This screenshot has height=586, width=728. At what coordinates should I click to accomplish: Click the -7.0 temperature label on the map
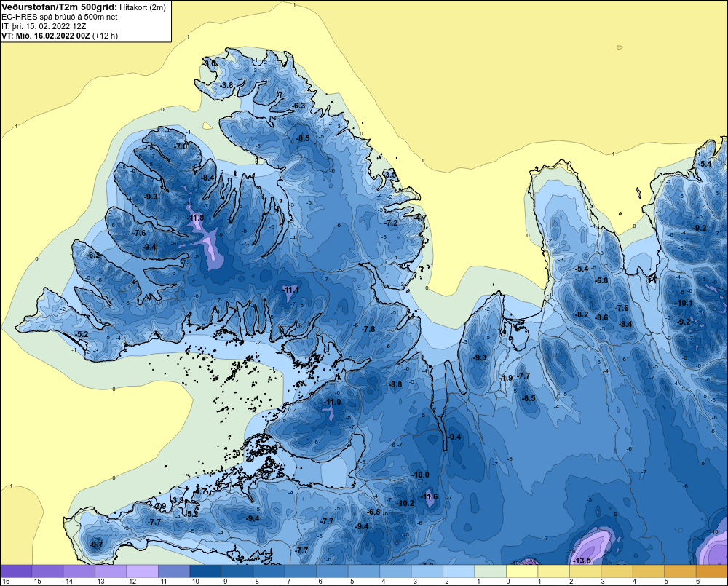(x=180, y=146)
